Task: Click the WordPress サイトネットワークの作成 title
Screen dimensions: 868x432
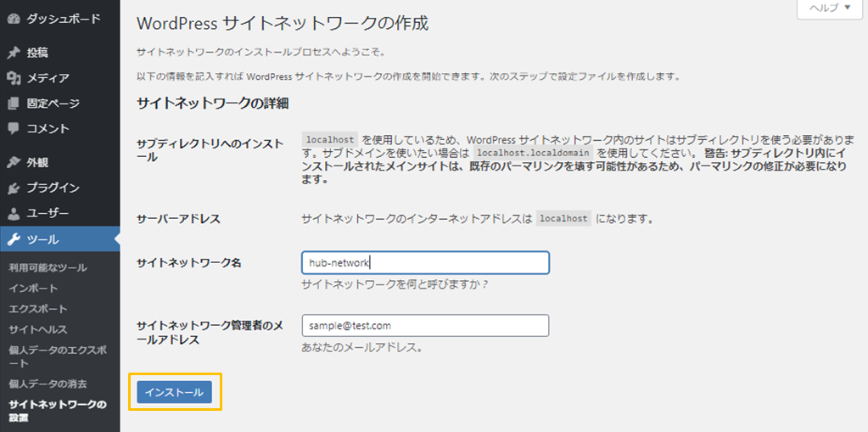Action: [x=283, y=23]
